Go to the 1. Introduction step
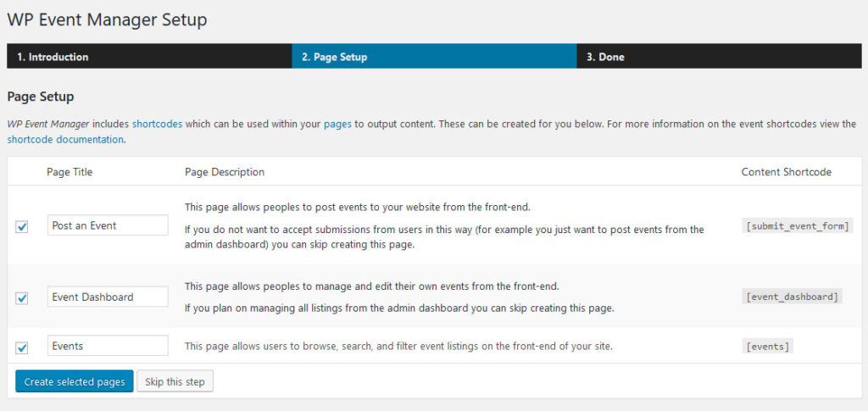Viewport: 868px width, 411px height. (149, 57)
